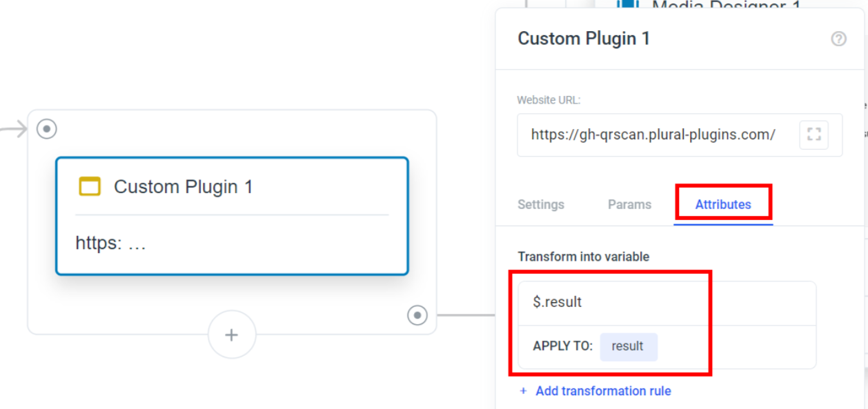868x409 pixels.
Task: Switch to the Settings tab
Action: coord(541,204)
